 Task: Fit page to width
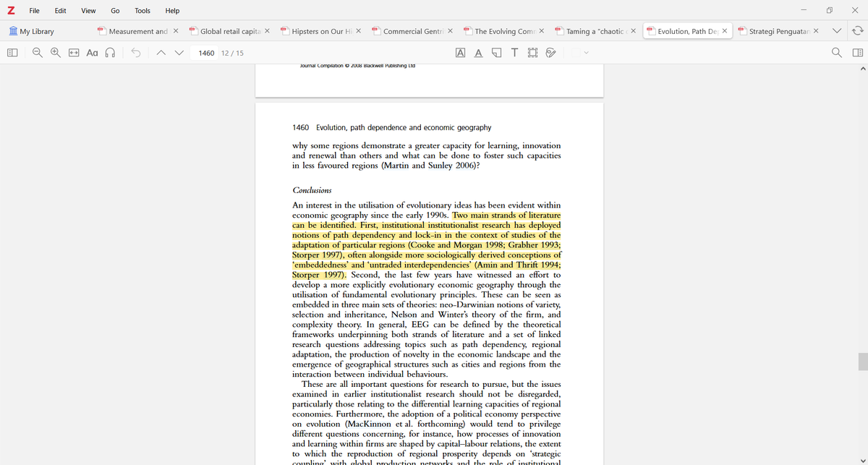point(74,53)
